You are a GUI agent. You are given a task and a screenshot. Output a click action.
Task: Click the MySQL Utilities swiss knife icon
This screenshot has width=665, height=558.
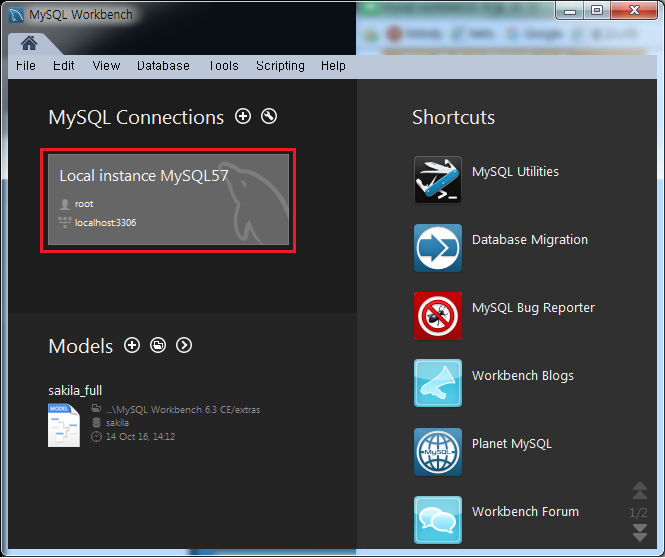coord(438,180)
